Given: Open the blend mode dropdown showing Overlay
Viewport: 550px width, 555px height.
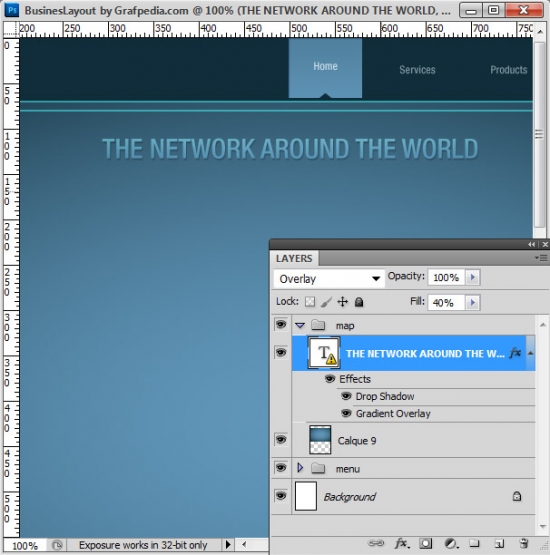Looking at the screenshot, I should pos(329,279).
